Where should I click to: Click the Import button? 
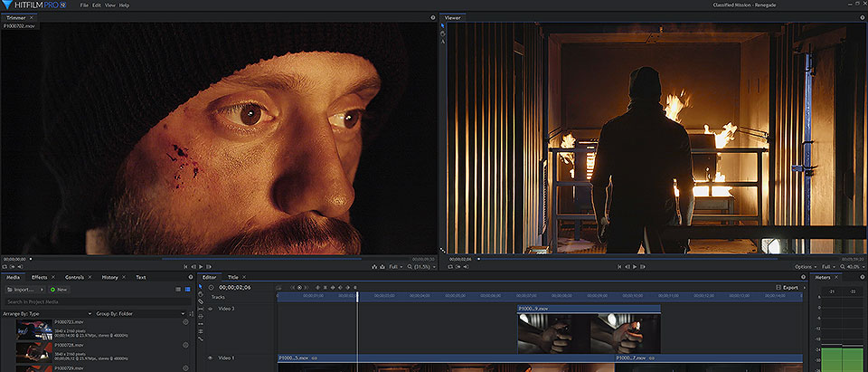[21, 290]
